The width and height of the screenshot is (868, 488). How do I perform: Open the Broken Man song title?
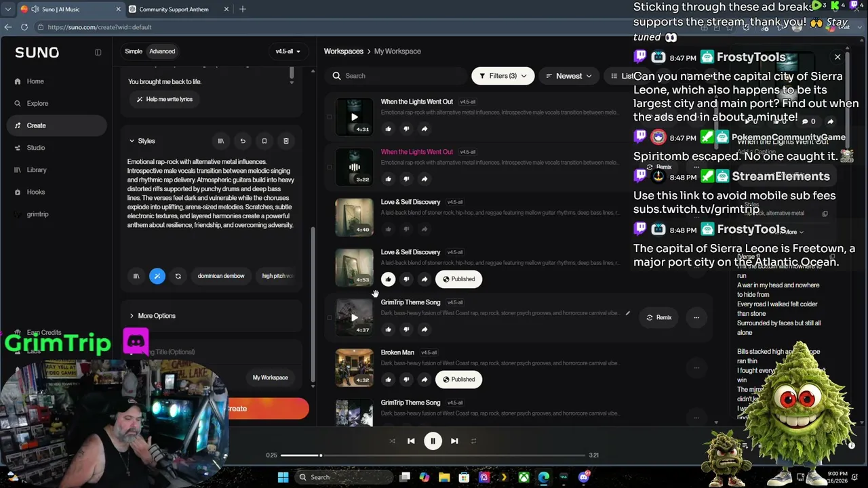(x=397, y=352)
